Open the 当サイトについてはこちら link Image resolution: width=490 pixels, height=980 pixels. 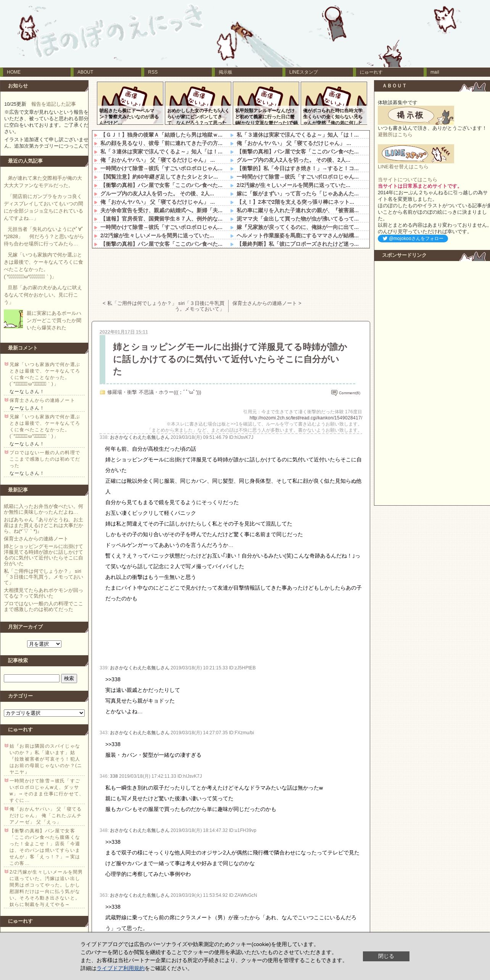[407, 180]
